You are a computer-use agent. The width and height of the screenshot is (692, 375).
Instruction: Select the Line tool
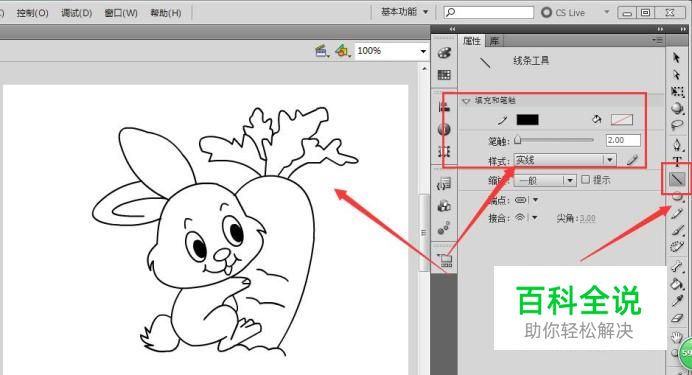[677, 179]
